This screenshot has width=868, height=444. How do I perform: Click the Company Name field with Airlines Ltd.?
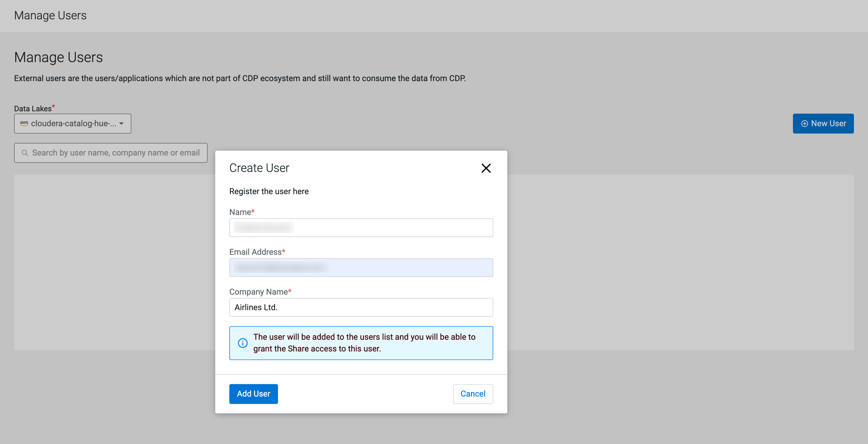point(361,307)
